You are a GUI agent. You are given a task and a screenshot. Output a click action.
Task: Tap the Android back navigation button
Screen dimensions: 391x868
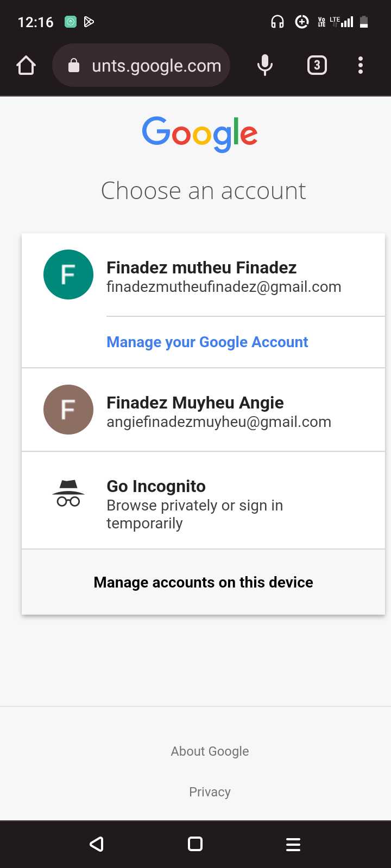[97, 844]
